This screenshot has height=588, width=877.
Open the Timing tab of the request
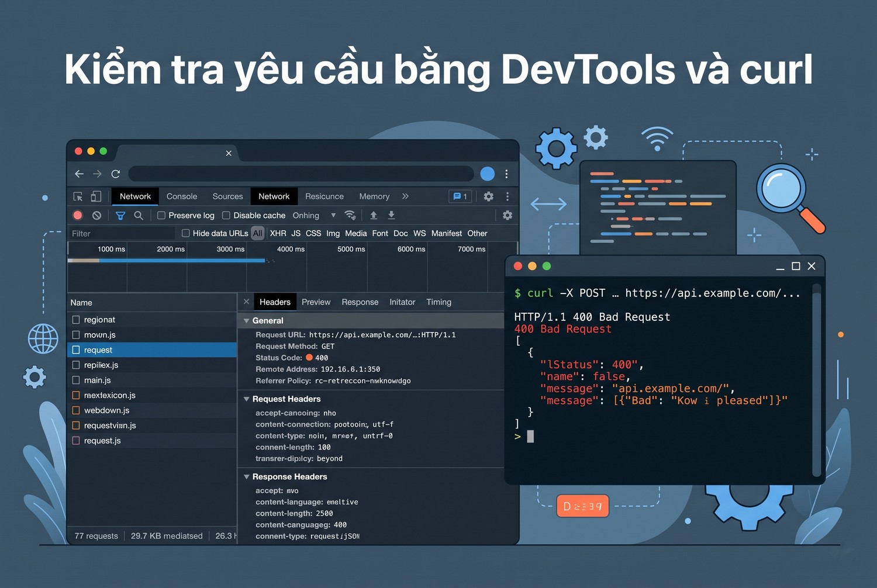(x=438, y=302)
